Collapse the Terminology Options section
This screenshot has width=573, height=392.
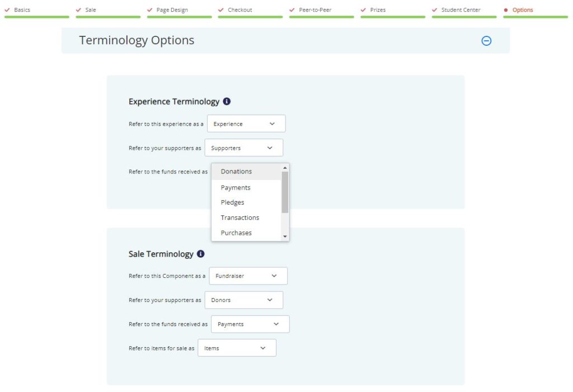[x=486, y=40]
